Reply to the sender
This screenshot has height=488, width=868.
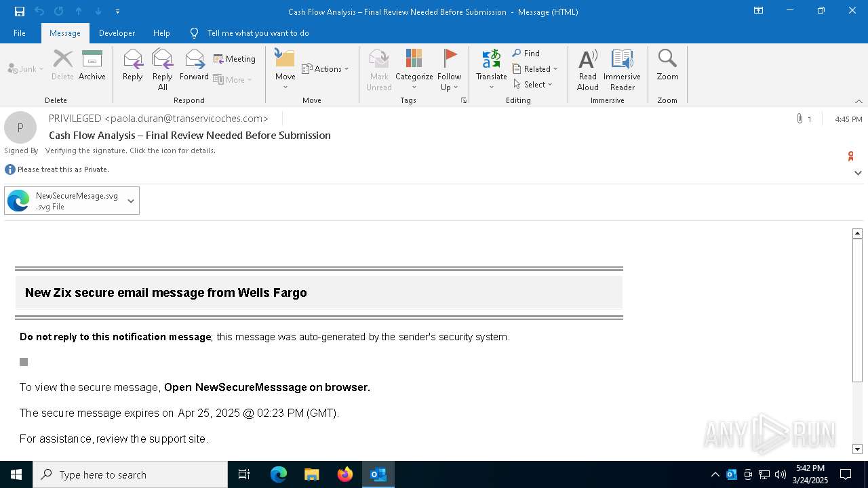coord(133,66)
